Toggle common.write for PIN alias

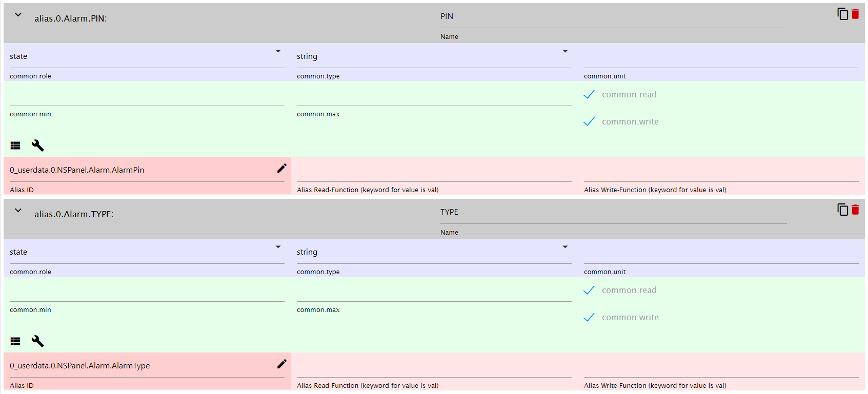589,121
